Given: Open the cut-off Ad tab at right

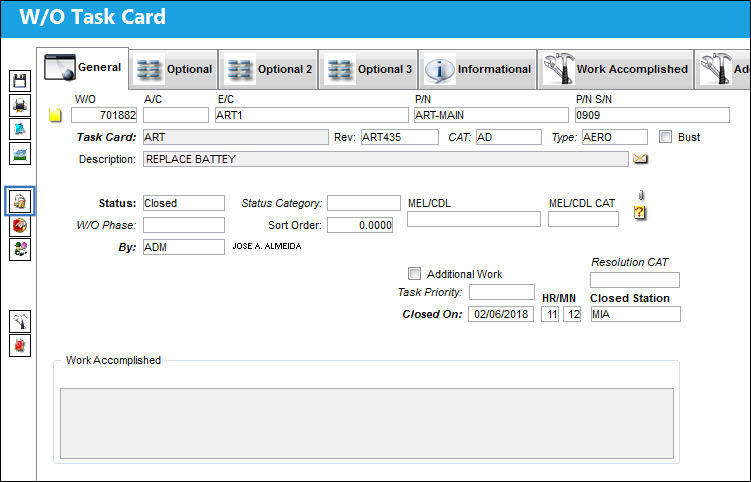Looking at the screenshot, I should [x=723, y=69].
